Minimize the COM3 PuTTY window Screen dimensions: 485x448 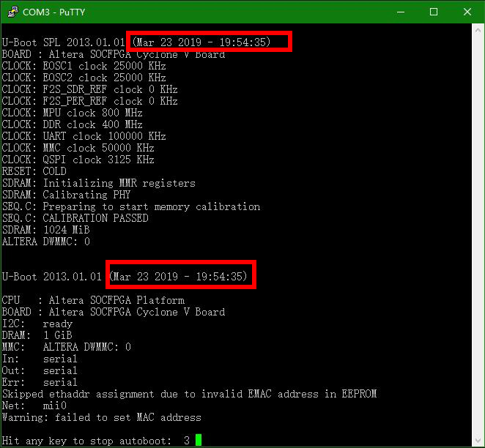401,12
